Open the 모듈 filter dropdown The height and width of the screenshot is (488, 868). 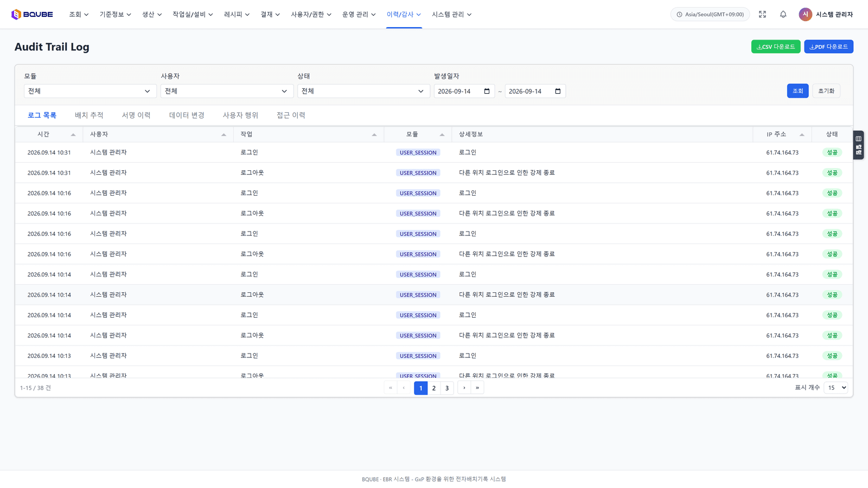click(x=90, y=91)
